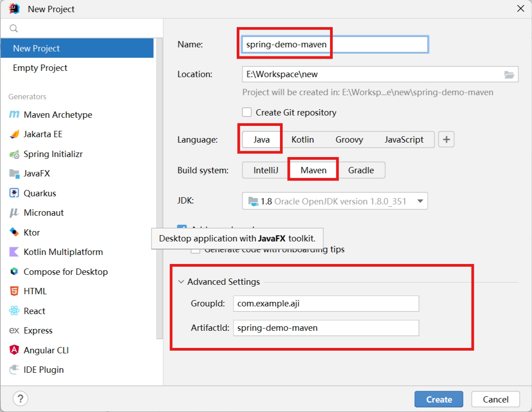
Task: Select Kotlin language option
Action: tap(303, 139)
